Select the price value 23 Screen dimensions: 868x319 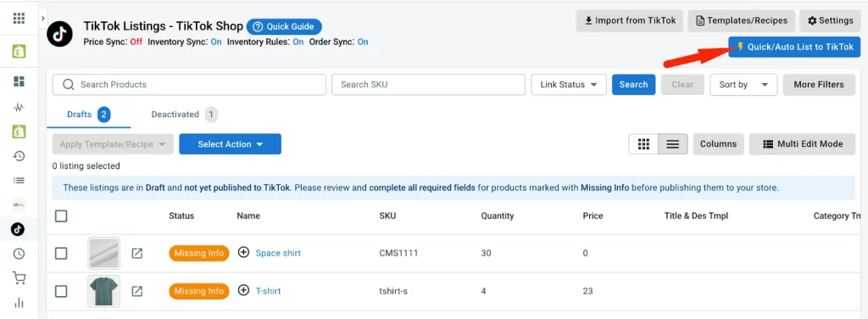588,291
